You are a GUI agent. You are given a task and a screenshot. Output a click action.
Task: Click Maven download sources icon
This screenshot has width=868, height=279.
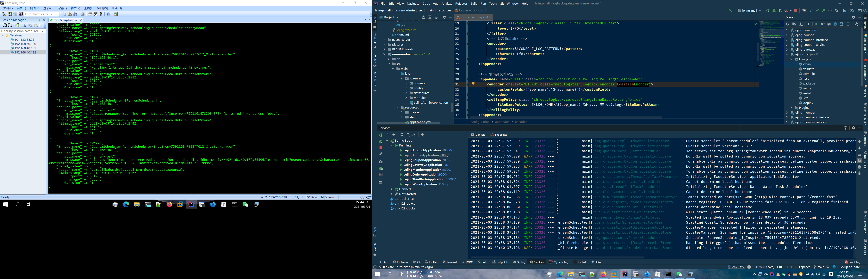[800, 24]
